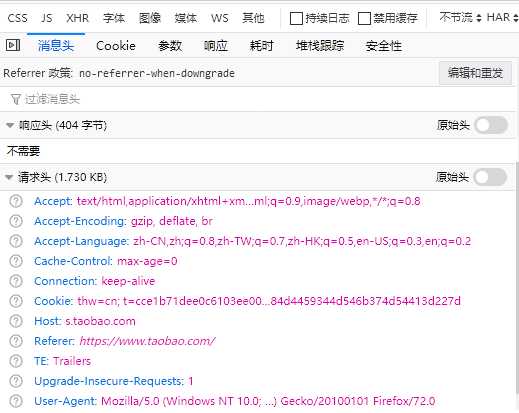Collapse the 响应头 section
The image size is (519, 413).
coord(10,126)
